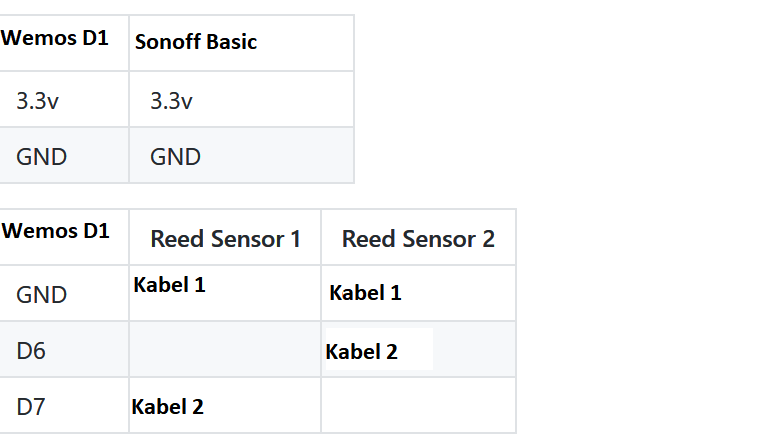Click the empty Reed Sensor 1 cell in the D6 row
The image size is (774, 436).
[x=225, y=350]
